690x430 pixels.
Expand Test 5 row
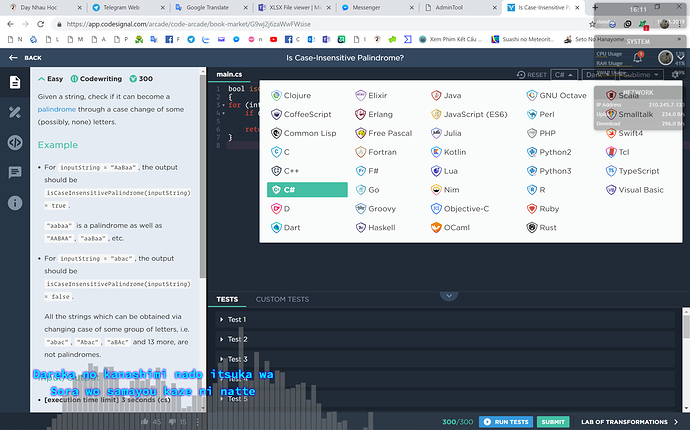tap(445, 399)
